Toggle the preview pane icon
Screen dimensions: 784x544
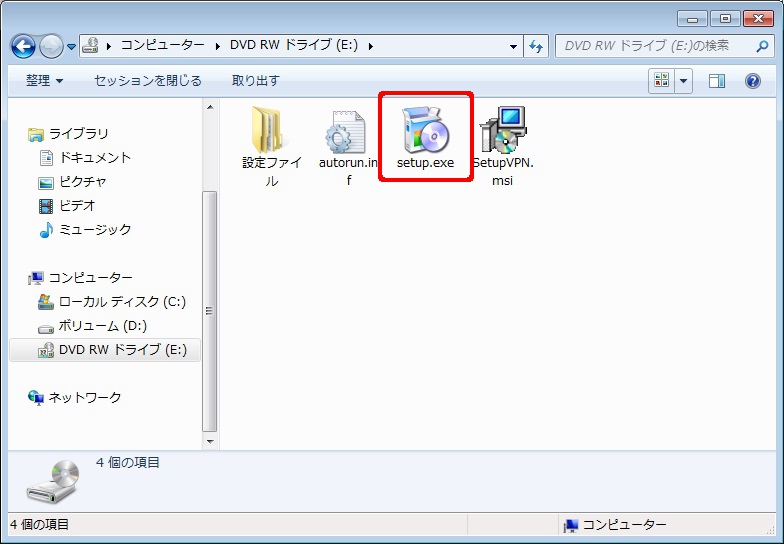[x=717, y=81]
